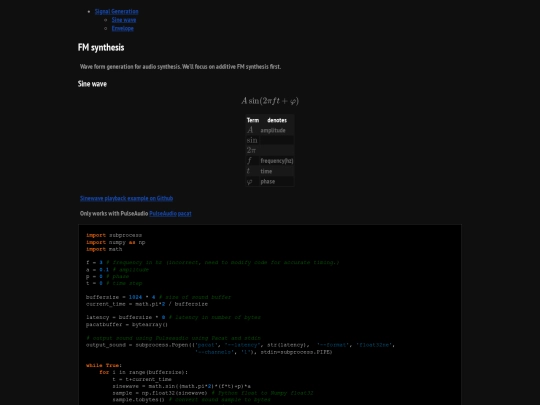Click the Wave form generation intro paragraph
540x405 pixels.
pos(180,66)
